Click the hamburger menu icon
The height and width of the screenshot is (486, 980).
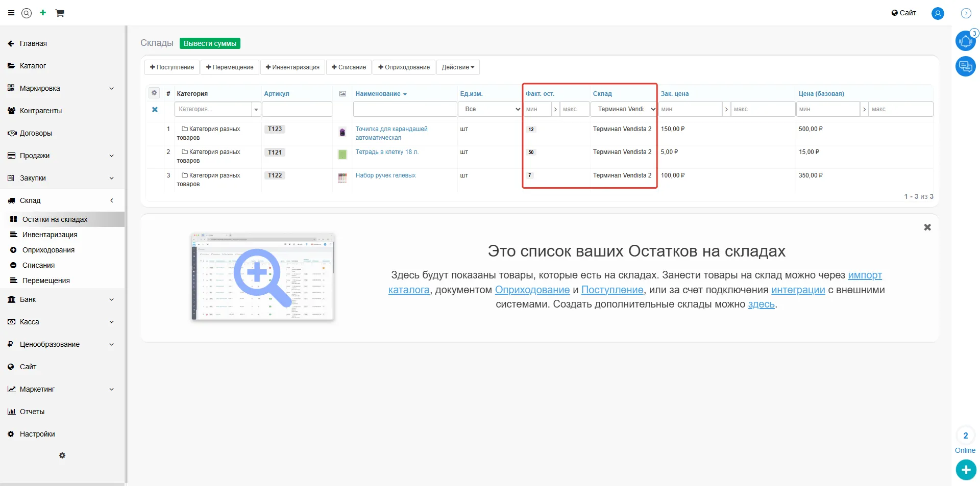(11, 13)
